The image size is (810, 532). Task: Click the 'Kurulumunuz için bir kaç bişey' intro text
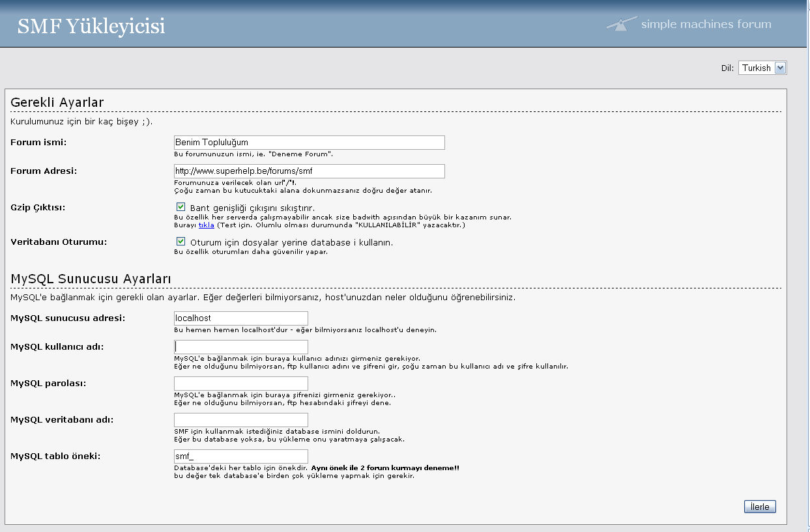(x=82, y=122)
